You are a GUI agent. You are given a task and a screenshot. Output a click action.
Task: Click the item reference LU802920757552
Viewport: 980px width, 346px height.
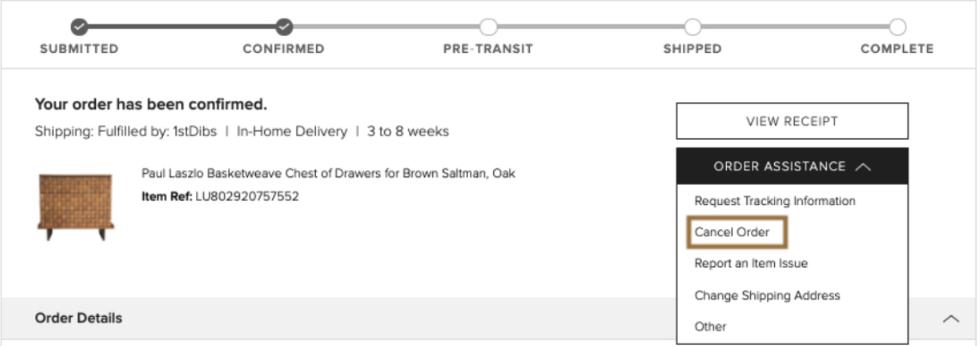[247, 196]
